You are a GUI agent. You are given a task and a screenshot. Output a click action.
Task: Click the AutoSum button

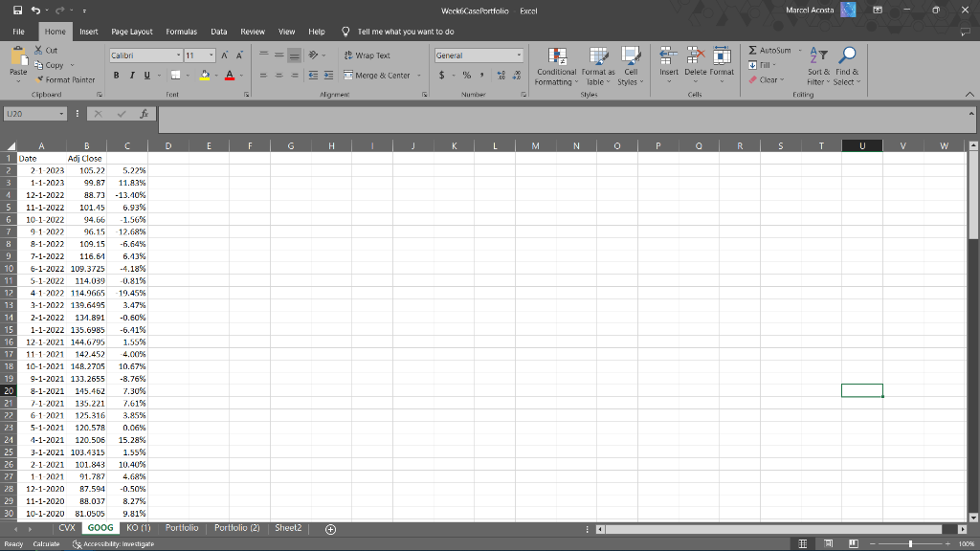point(770,50)
